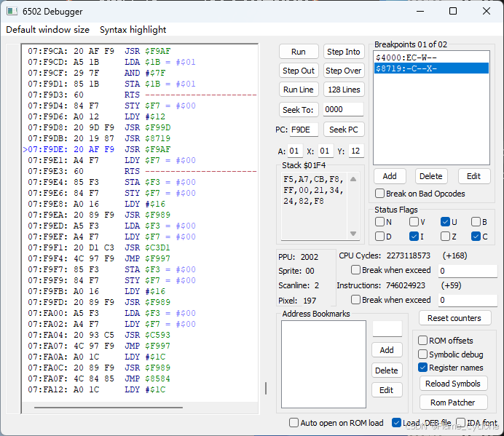Toggle the U status flag
504x436 pixels.
pos(445,222)
